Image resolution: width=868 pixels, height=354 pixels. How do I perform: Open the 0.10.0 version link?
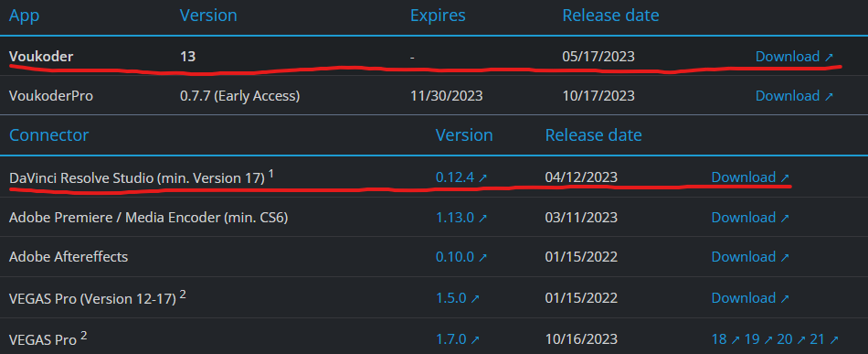click(x=461, y=257)
